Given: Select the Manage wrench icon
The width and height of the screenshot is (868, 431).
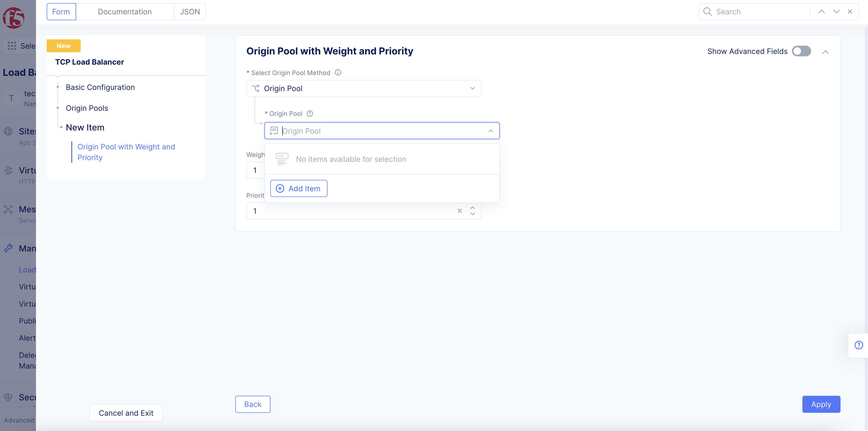Looking at the screenshot, I should pyautogui.click(x=9, y=248).
